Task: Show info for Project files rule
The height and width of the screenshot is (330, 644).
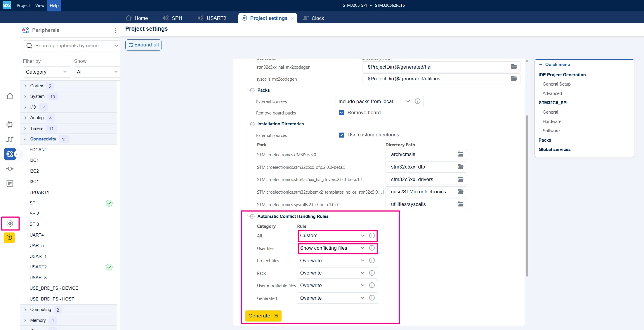Action: point(372,260)
